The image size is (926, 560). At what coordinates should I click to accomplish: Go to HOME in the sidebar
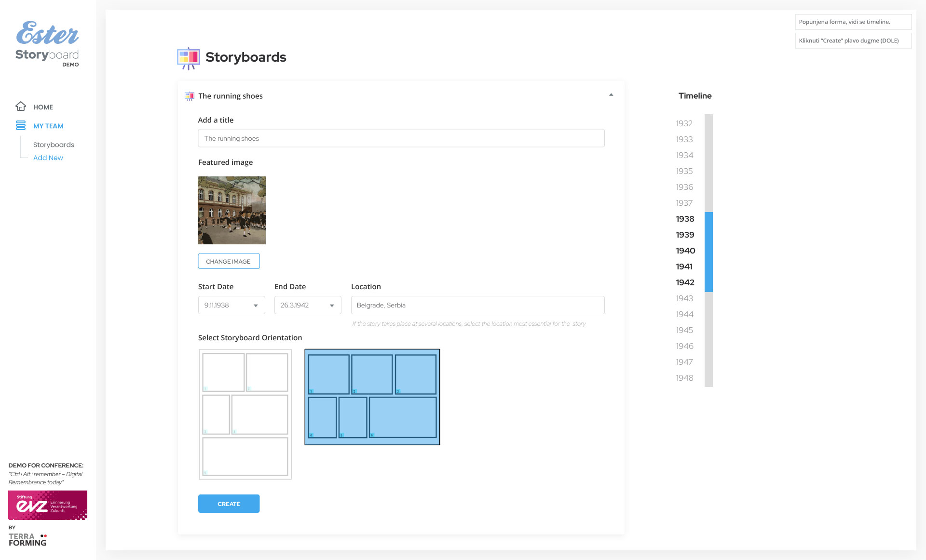[43, 107]
